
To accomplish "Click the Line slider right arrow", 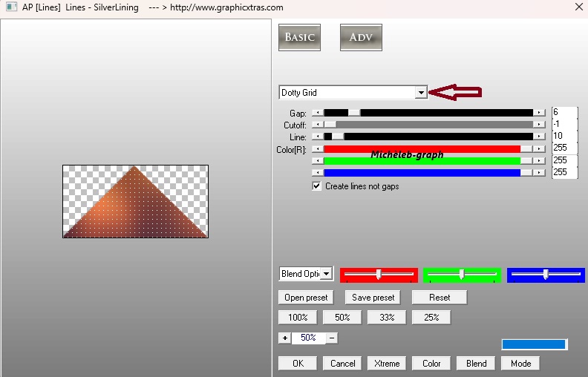I will pos(539,137).
